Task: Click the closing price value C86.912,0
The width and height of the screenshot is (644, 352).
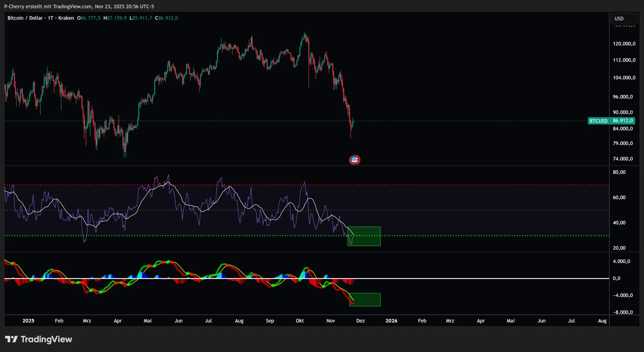Action: click(166, 18)
